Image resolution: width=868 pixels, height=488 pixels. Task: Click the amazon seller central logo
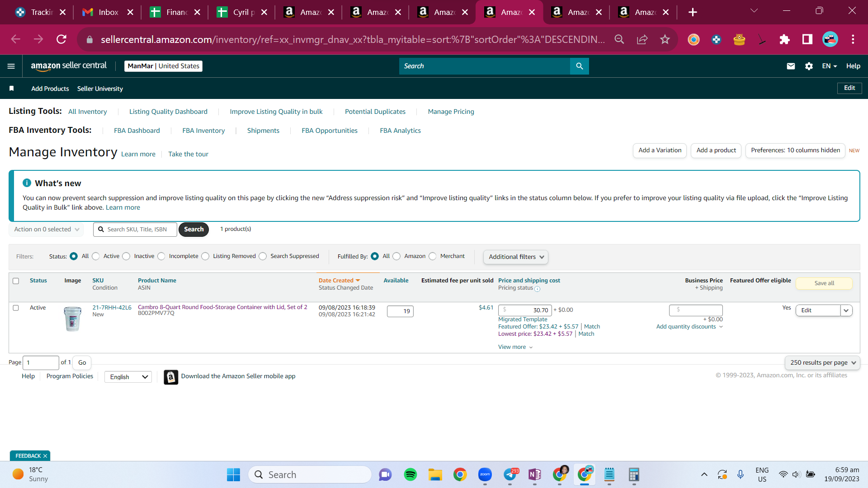(x=69, y=66)
